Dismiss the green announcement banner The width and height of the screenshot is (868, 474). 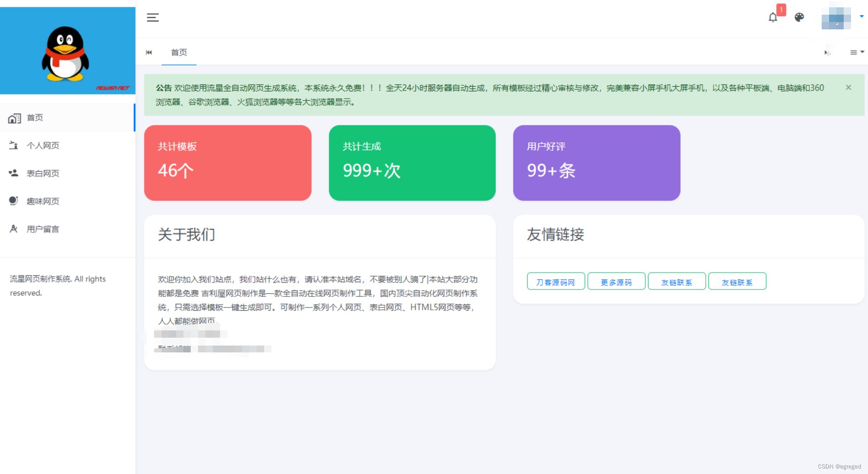pos(848,87)
